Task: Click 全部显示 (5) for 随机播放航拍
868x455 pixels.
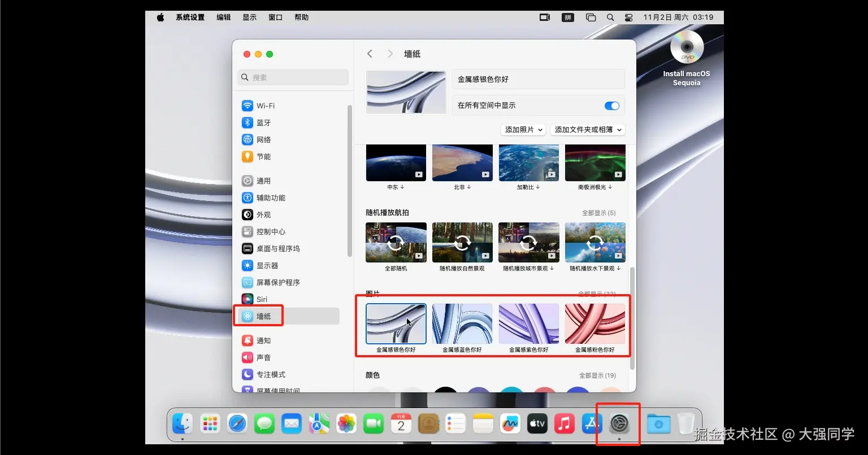Action: 599,213
